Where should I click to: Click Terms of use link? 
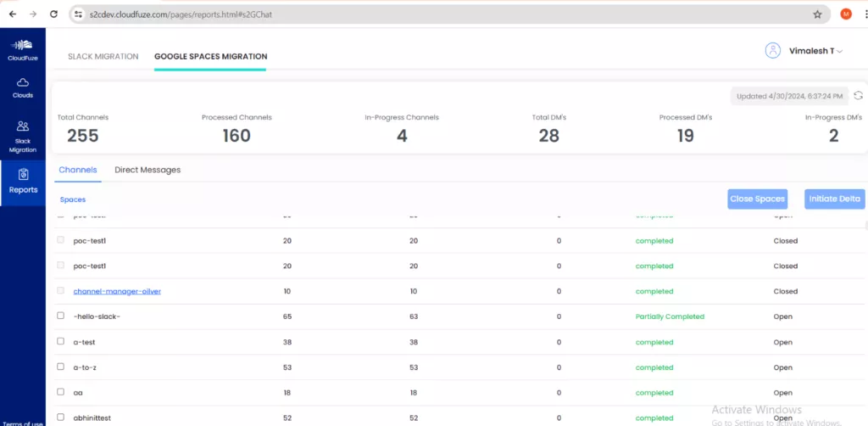pos(23,423)
